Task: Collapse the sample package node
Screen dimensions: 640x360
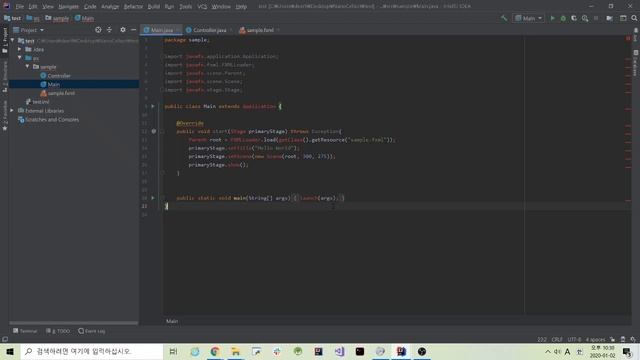Action: (27, 67)
